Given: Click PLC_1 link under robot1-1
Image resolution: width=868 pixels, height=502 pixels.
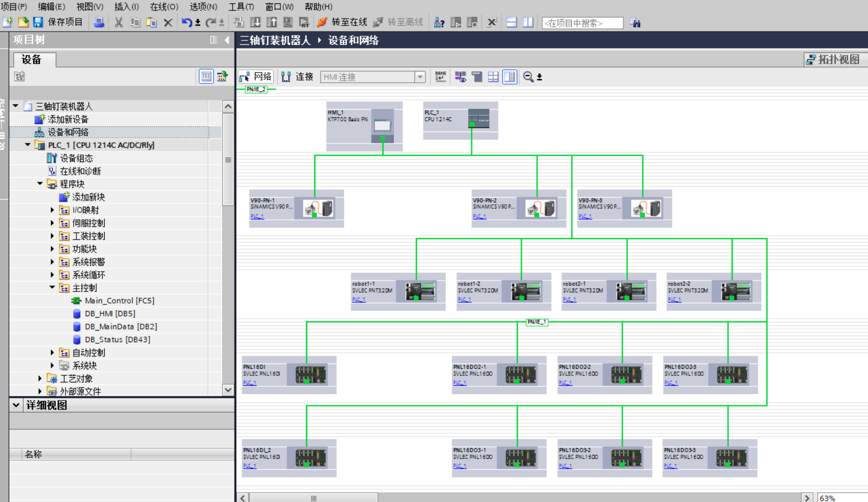Looking at the screenshot, I should [x=358, y=300].
